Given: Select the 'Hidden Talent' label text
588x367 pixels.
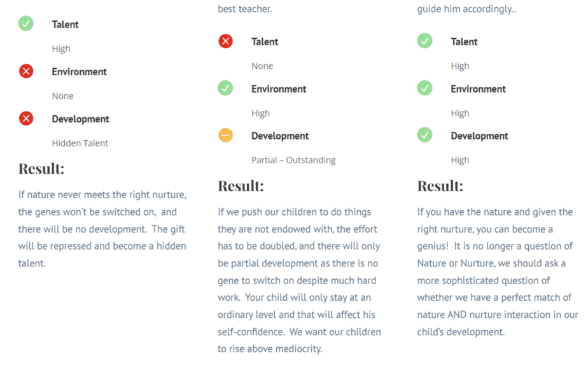Looking at the screenshot, I should [x=80, y=143].
